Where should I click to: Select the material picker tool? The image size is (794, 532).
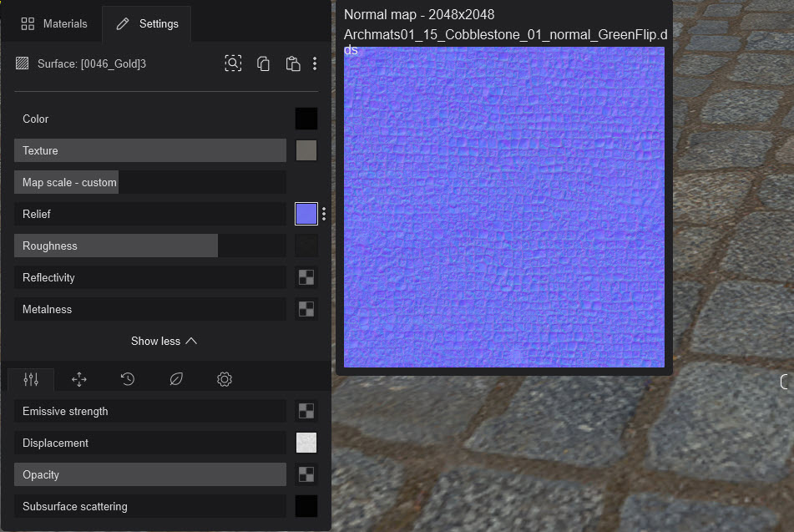[x=233, y=63]
